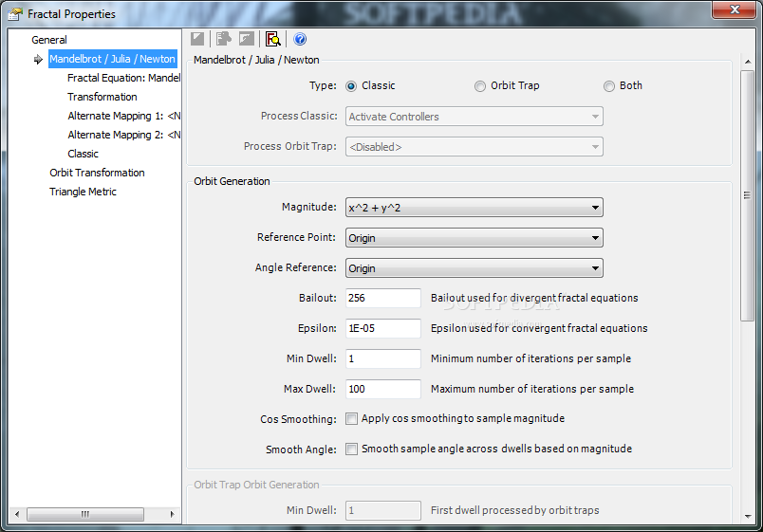The height and width of the screenshot is (532, 763).
Task: Select the Classic type radio button
Action: pyautogui.click(x=351, y=86)
